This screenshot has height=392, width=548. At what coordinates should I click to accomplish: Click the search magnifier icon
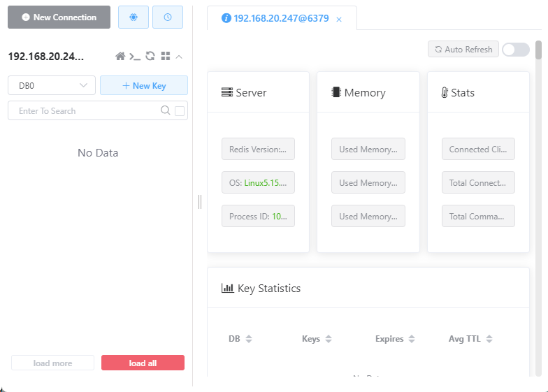tap(165, 110)
